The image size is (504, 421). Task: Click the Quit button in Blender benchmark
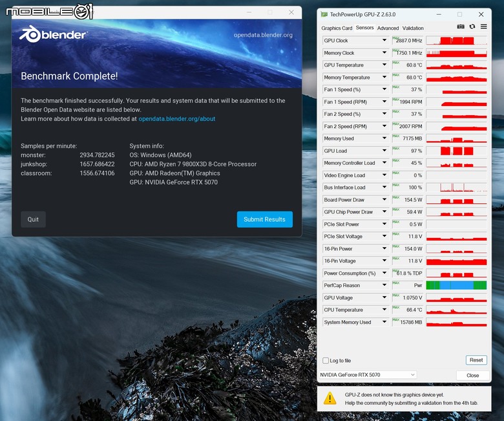point(33,219)
